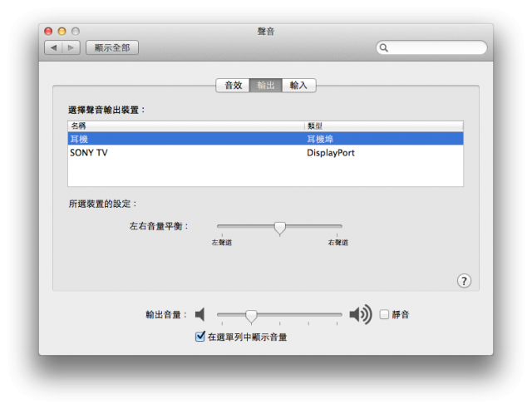This screenshot has width=532, height=409.
Task: Minimize the window with yellow button
Action: point(62,32)
